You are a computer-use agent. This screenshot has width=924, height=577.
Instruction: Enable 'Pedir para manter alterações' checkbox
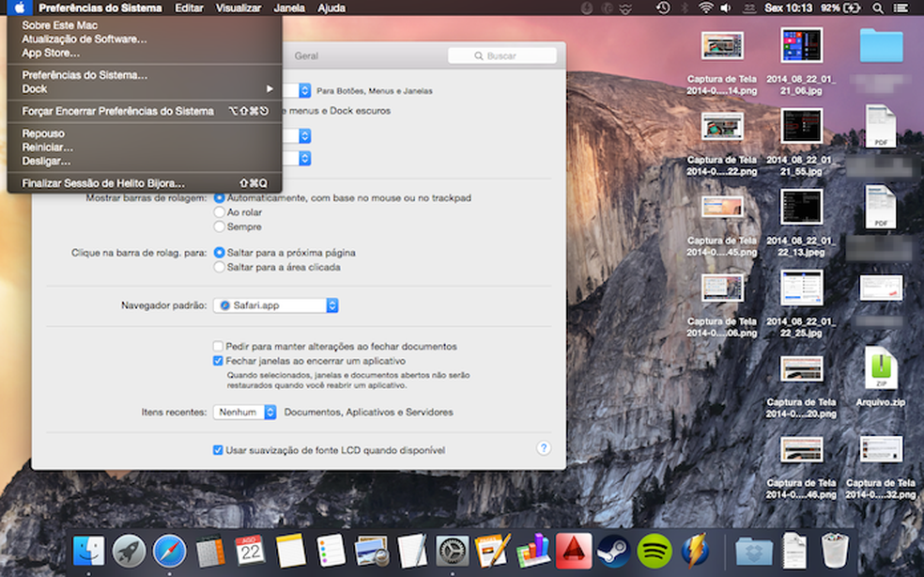tap(218, 347)
